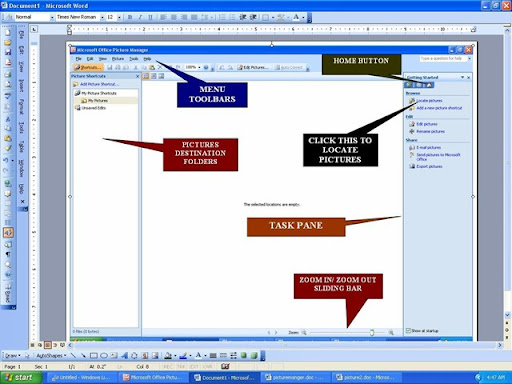Open dropdown arrow beside Line Color brush
Image resolution: width=512 pixels, height=384 pixels.
[x=190, y=356]
